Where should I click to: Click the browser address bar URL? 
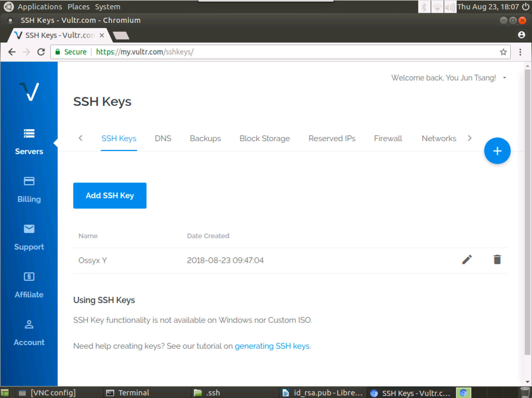tap(145, 52)
